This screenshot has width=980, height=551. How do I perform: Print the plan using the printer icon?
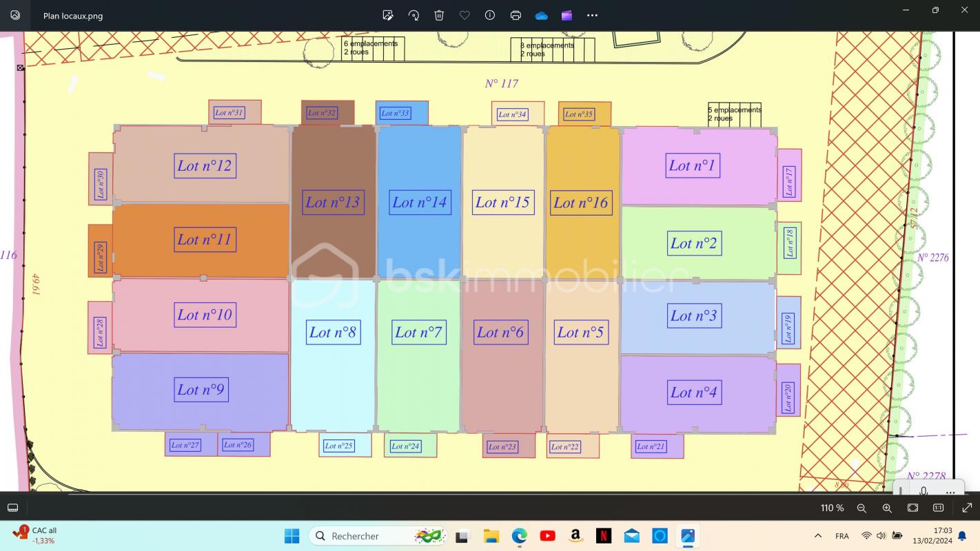515,15
